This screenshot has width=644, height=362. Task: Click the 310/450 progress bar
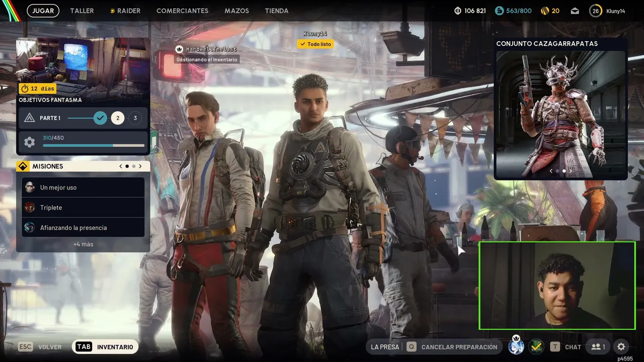(94, 146)
